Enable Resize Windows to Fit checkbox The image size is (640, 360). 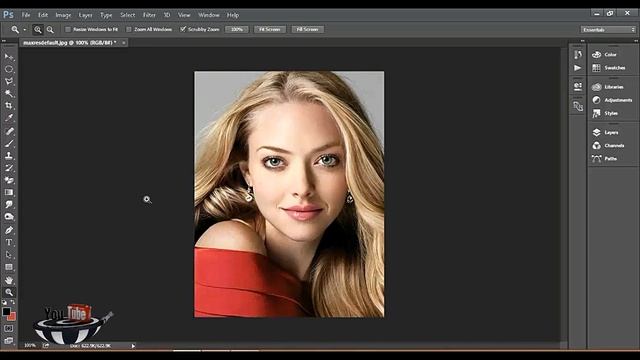pyautogui.click(x=68, y=29)
